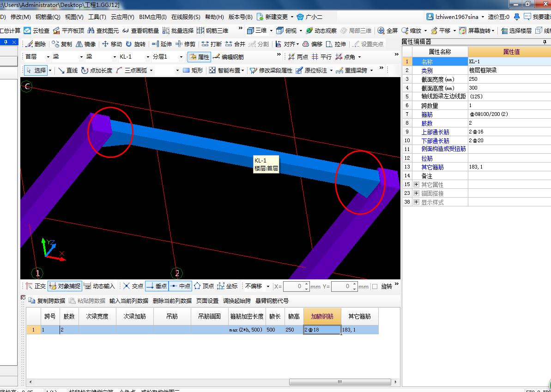551x392 pixels.
Task: Open the 钢筋量(Q) menu
Action: [48, 17]
